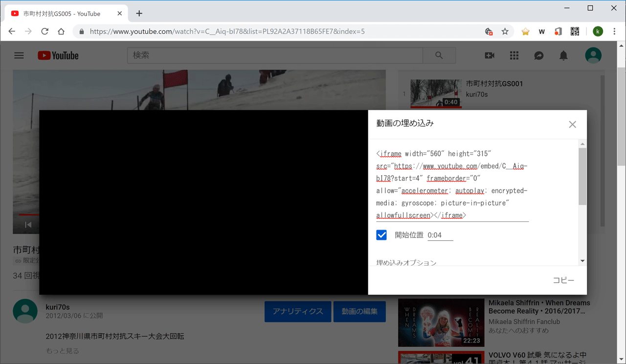Close the embed video dialog
This screenshot has height=364, width=626.
click(572, 125)
